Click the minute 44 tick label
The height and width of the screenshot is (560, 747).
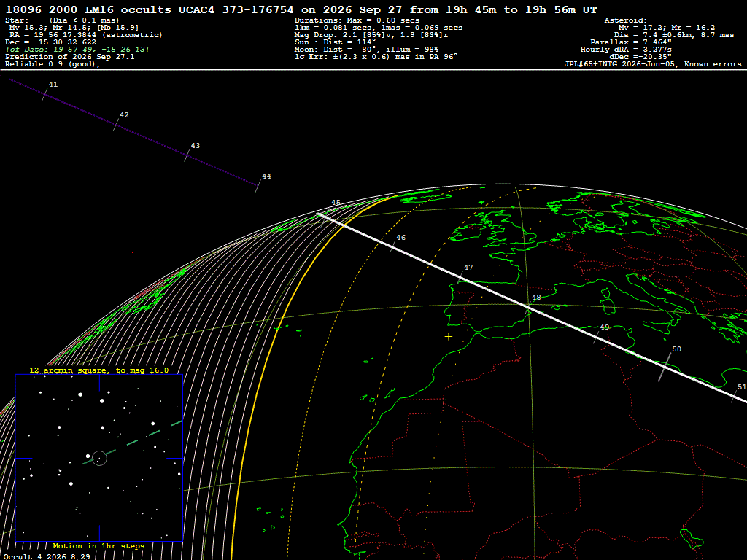point(266,176)
